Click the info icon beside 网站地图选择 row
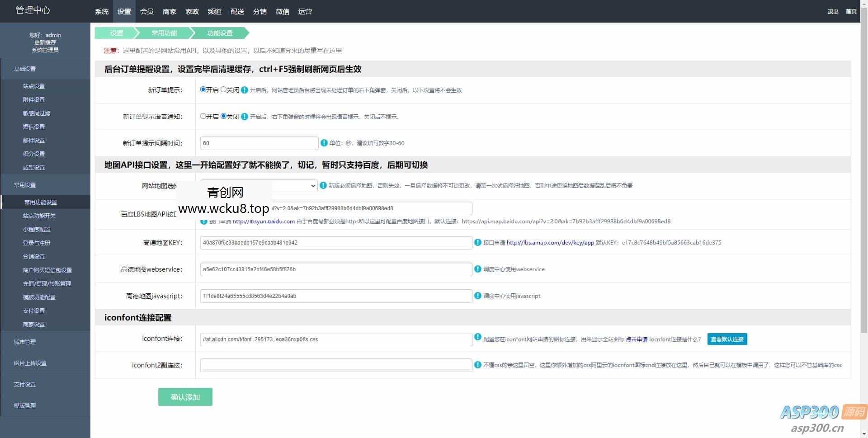Viewport: 868px width, 438px height. click(323, 185)
